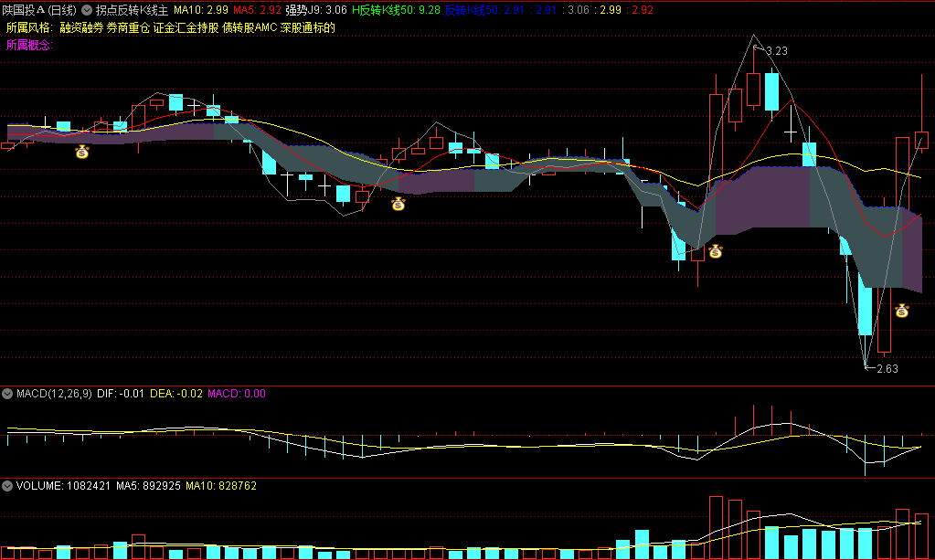Screen dimensions: 935x560
Task: Open the MACD indicator dropdown arrow
Action: [x=7, y=394]
